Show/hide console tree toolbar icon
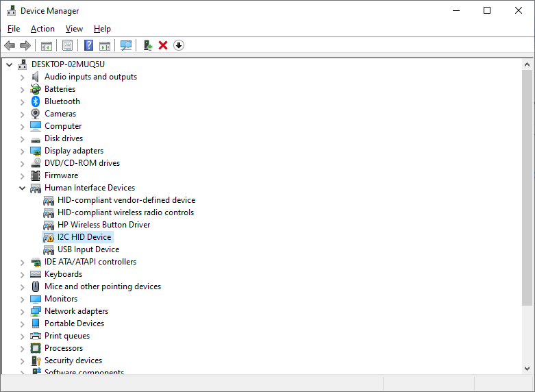Image resolution: width=535 pixels, height=392 pixels. (x=47, y=45)
